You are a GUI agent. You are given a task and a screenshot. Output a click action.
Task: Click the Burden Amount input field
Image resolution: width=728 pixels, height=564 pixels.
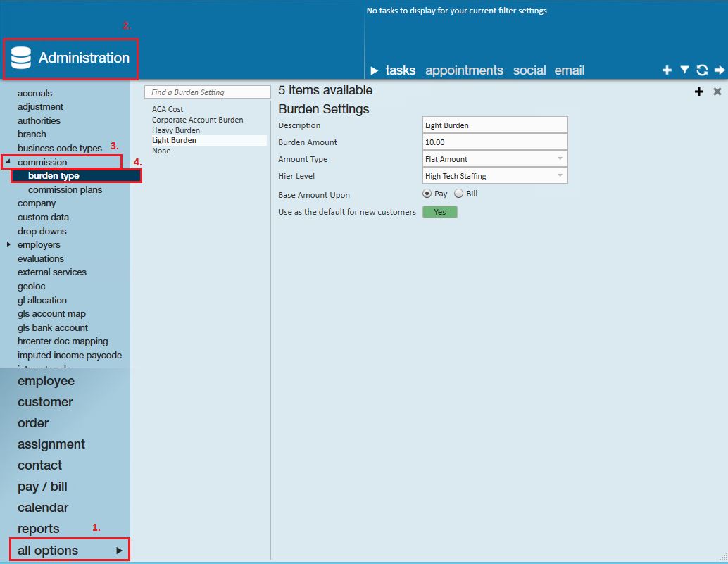point(495,142)
